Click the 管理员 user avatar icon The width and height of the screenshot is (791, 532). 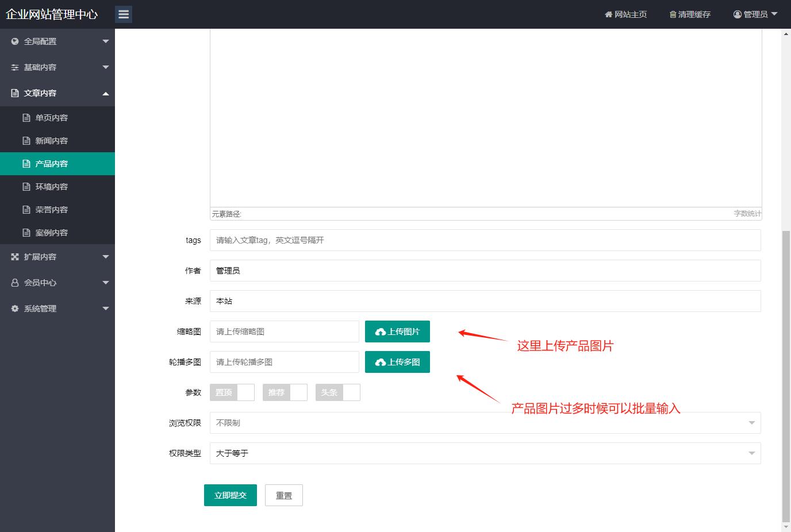pos(737,14)
